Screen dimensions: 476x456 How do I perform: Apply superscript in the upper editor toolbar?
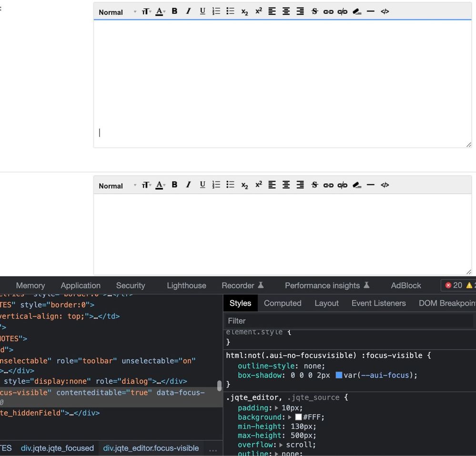point(258,11)
